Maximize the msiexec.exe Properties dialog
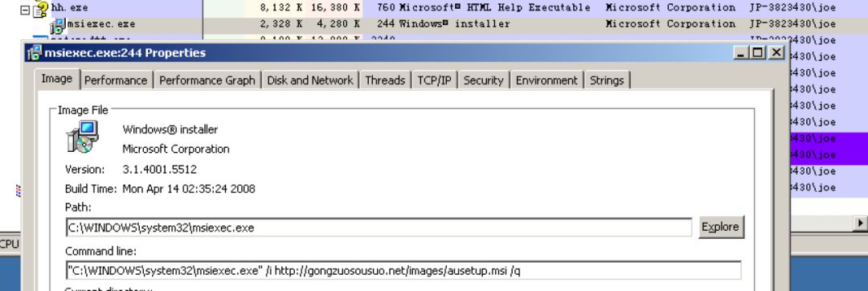868x291 pixels. point(758,52)
